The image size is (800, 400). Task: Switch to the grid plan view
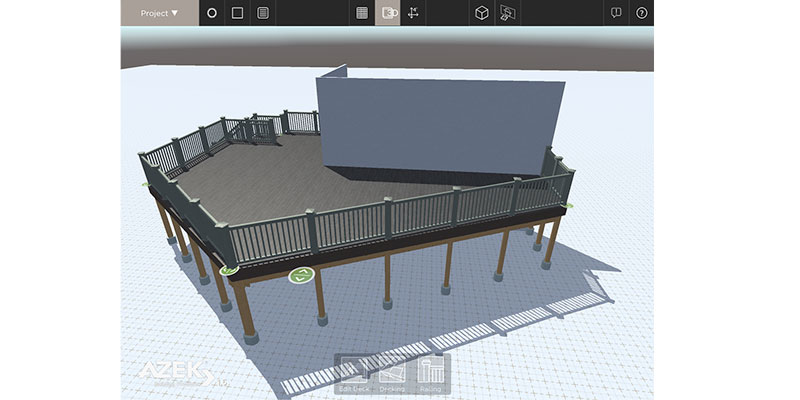click(x=362, y=13)
